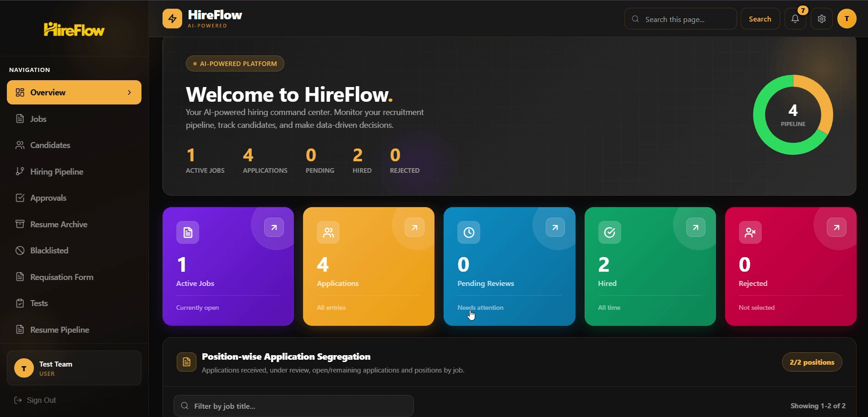Click the ACTIVE JOBS count in banner
The height and width of the screenshot is (417, 868).
205,160
